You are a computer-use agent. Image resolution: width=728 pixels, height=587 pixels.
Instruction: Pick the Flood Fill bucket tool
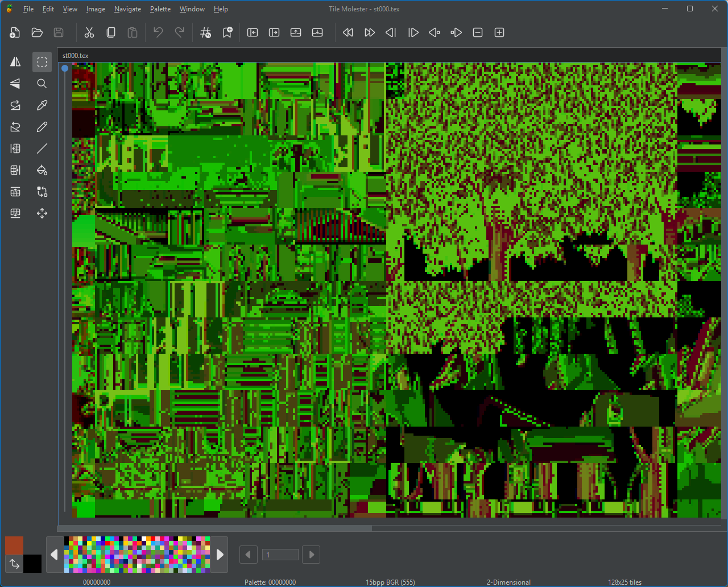pyautogui.click(x=42, y=170)
